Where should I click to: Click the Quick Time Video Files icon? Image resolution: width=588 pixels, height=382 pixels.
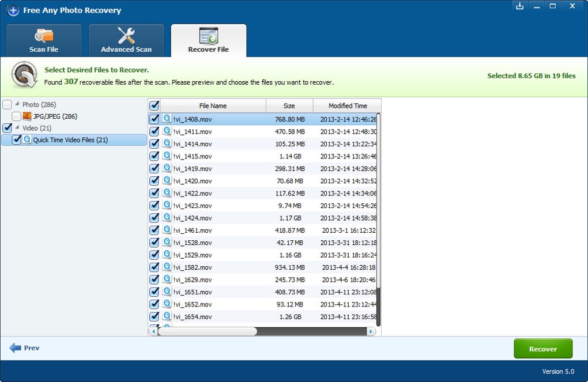click(27, 139)
